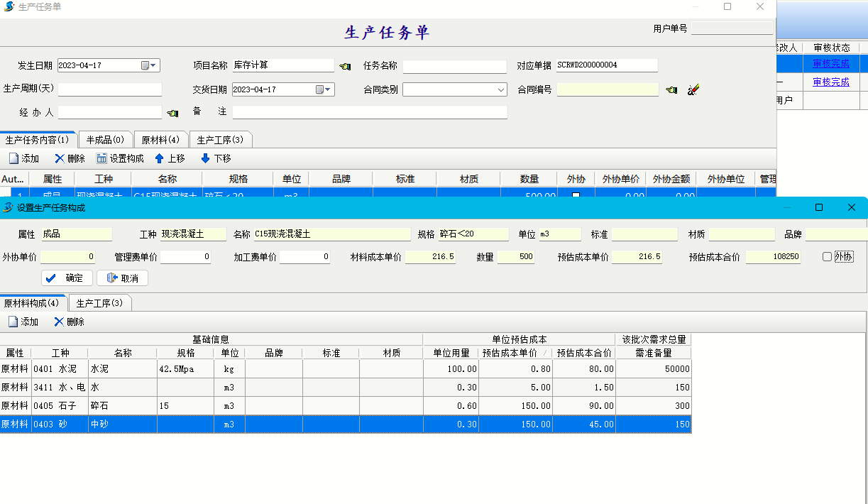Image resolution: width=868 pixels, height=504 pixels.
Task: Click the 生产任务单 title bar app icon
Action: 9,6
